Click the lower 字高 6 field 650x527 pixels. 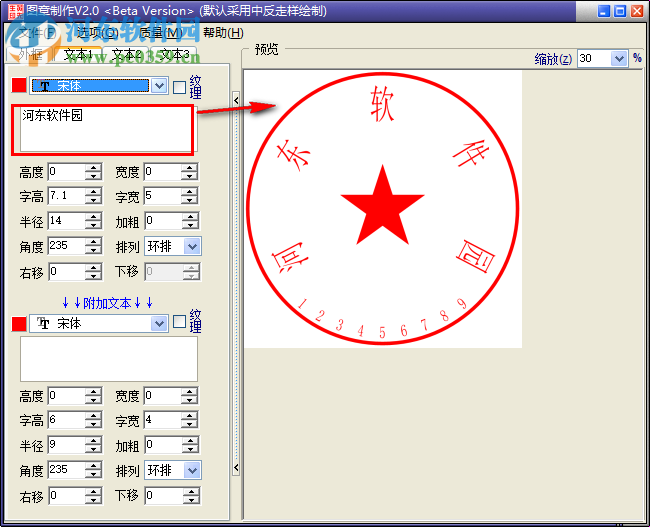67,420
